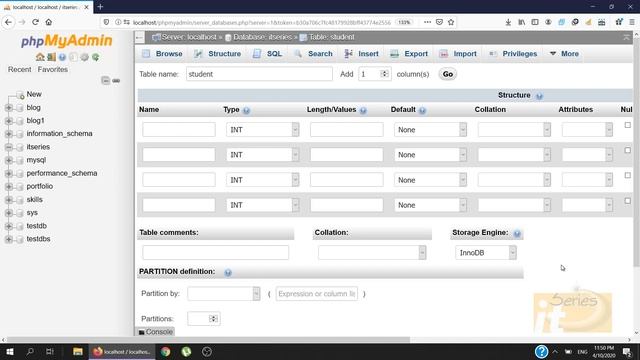
Task: Open phpMyAdmin home icon
Action: (x=40, y=57)
